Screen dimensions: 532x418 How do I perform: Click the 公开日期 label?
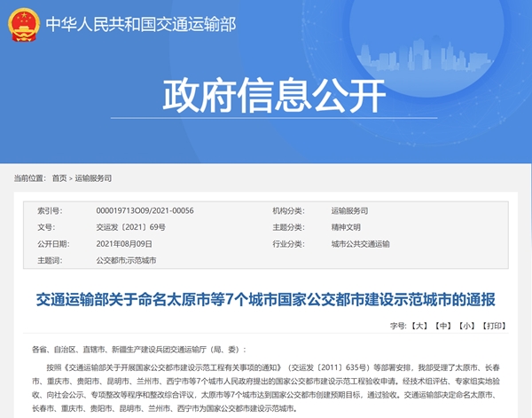tap(53, 244)
